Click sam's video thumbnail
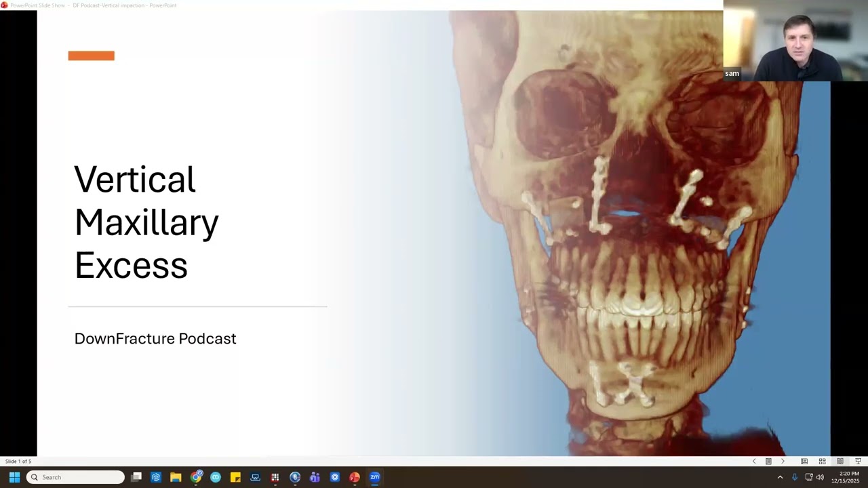 click(x=795, y=41)
